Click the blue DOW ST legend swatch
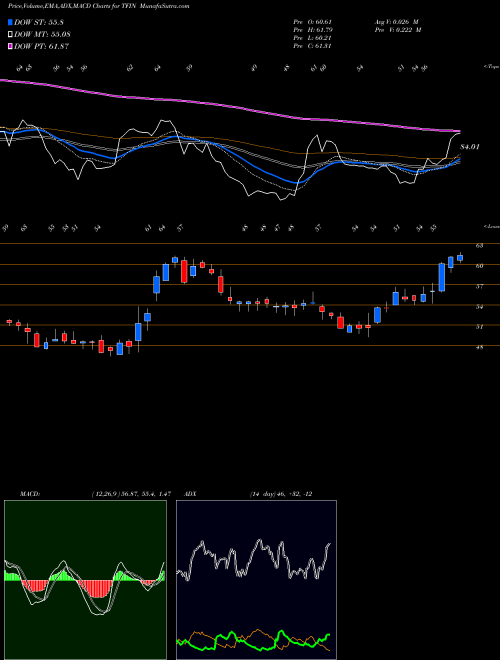Image resolution: width=500 pixels, height=660 pixels. (11, 22)
